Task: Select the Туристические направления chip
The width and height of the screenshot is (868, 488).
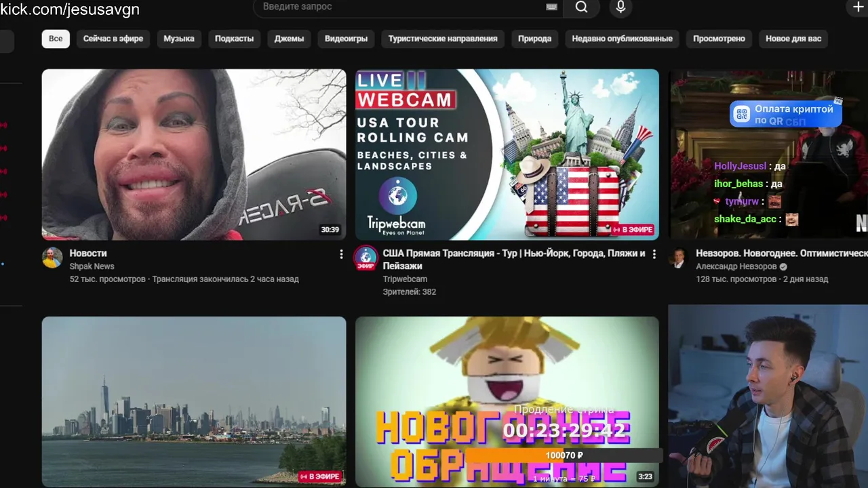Action: 443,39
